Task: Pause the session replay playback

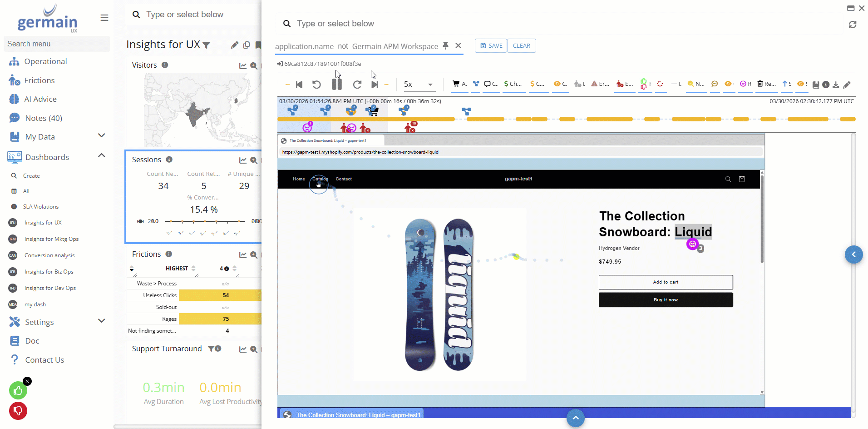Action: point(336,85)
